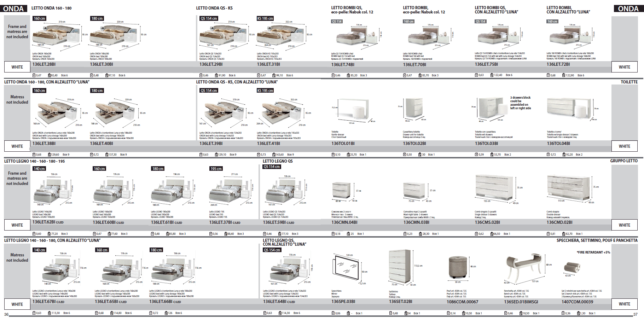Click the volume icon beside 0,47 under 136LET.28BI
Screen dimensions: 644x320
click(x=34, y=75)
